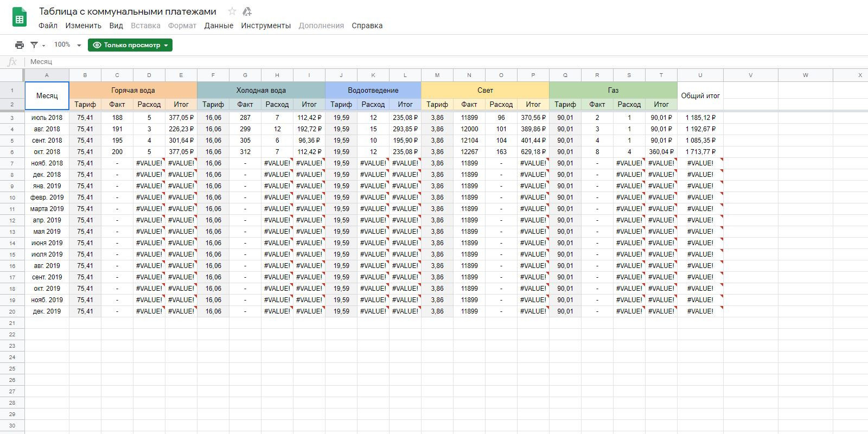
Task: Open the 100% zoom dropdown
Action: [67, 45]
